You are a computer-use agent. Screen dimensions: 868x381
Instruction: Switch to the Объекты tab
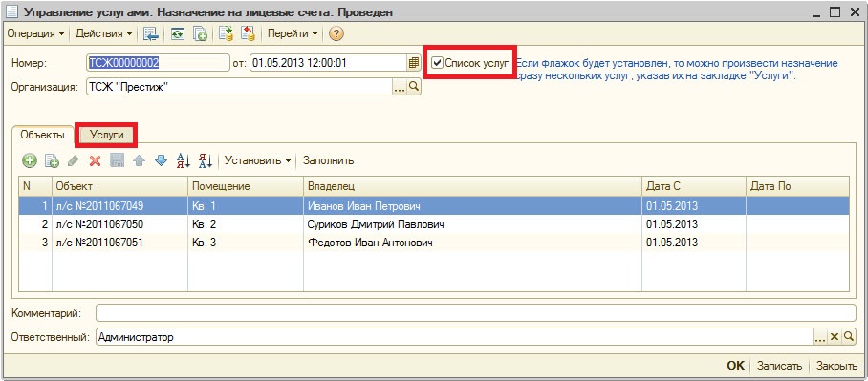[42, 135]
